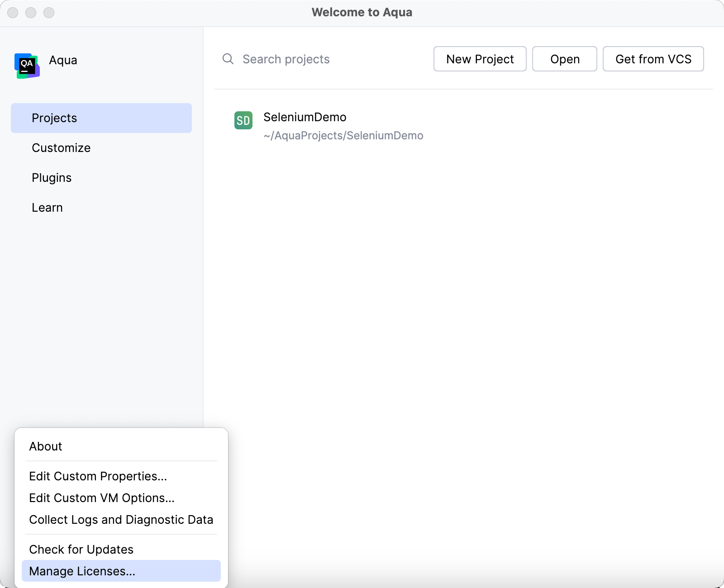This screenshot has width=724, height=588.
Task: Switch to the Customize tab
Action: (101, 148)
